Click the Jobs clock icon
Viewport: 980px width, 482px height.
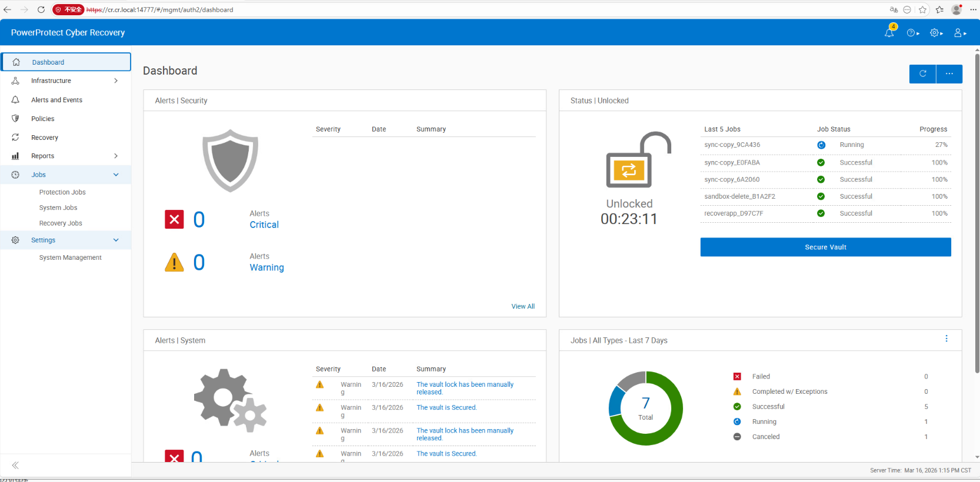click(16, 175)
